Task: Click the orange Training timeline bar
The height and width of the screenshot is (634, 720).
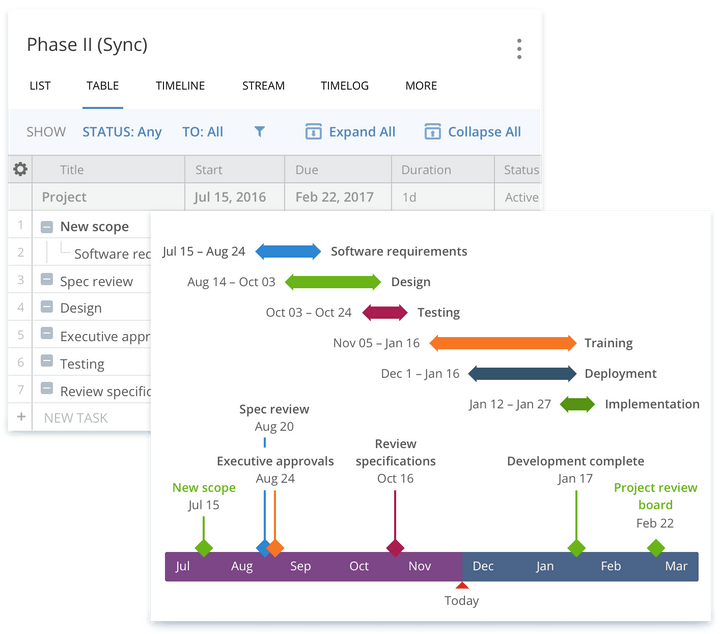Action: click(502, 343)
